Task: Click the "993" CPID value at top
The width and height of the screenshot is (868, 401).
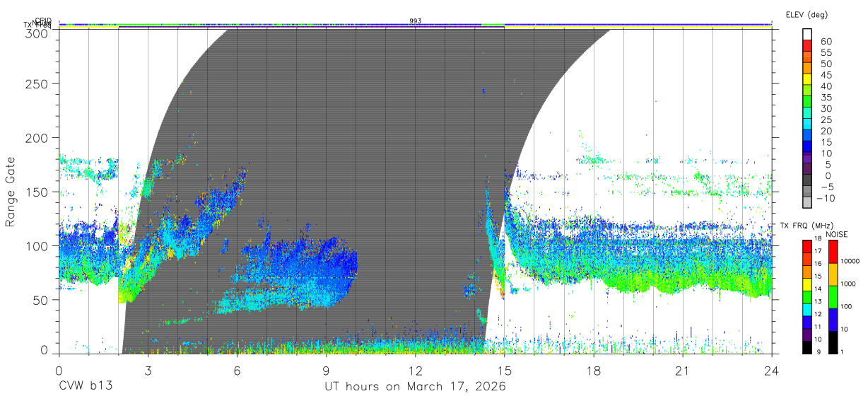Action: [x=416, y=21]
